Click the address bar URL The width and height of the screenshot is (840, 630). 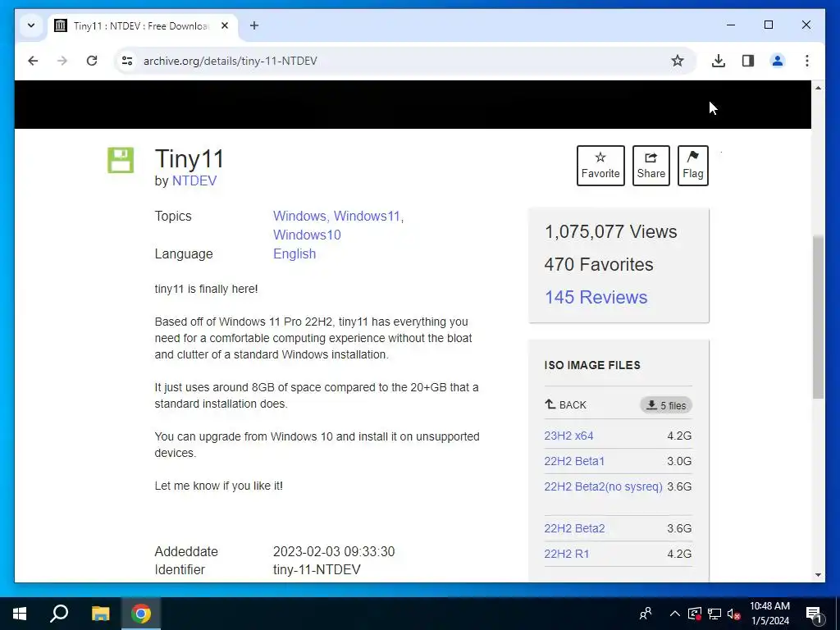tap(231, 61)
